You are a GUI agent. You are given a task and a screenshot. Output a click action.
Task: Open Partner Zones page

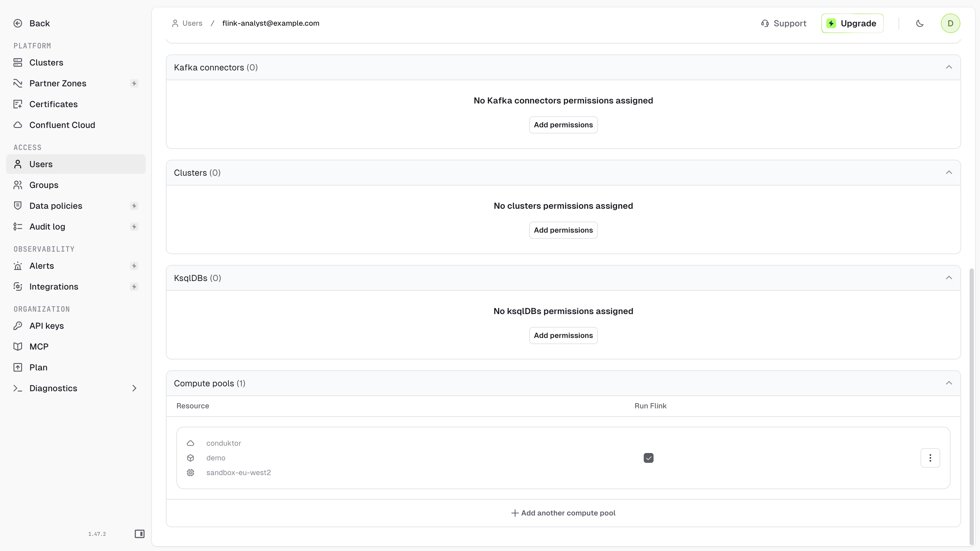click(x=76, y=83)
